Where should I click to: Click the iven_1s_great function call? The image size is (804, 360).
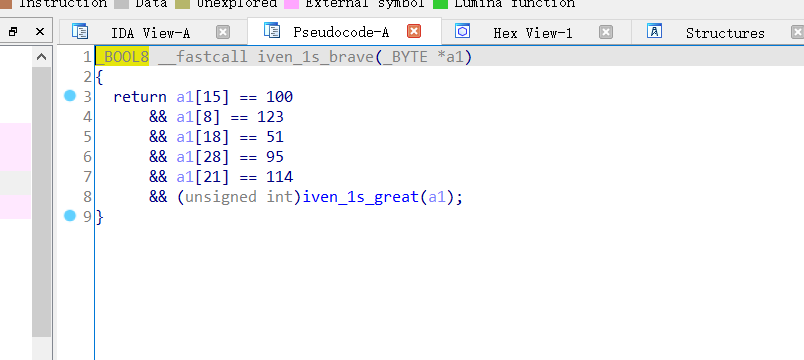(361, 197)
